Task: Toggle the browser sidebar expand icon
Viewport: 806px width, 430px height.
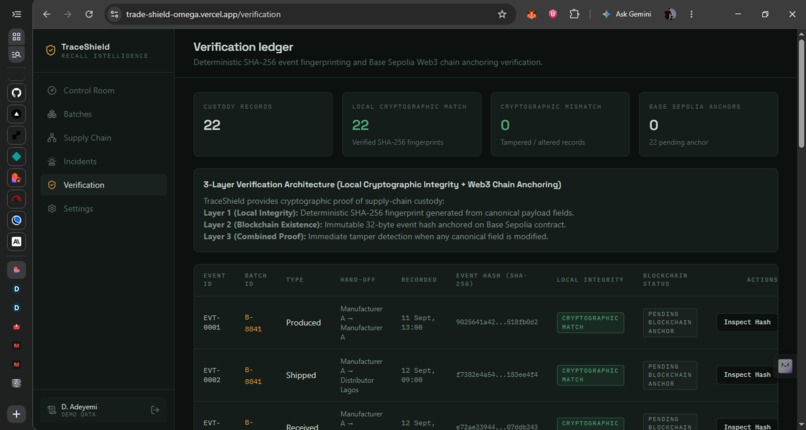Action: (16, 14)
